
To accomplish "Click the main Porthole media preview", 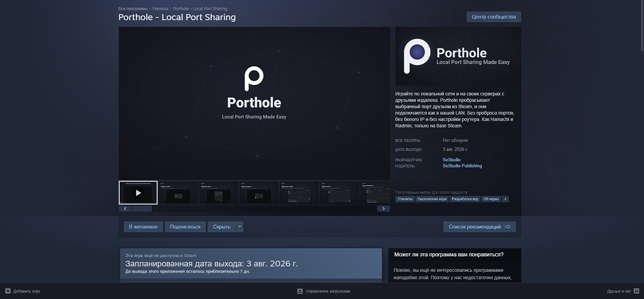I will point(254,103).
